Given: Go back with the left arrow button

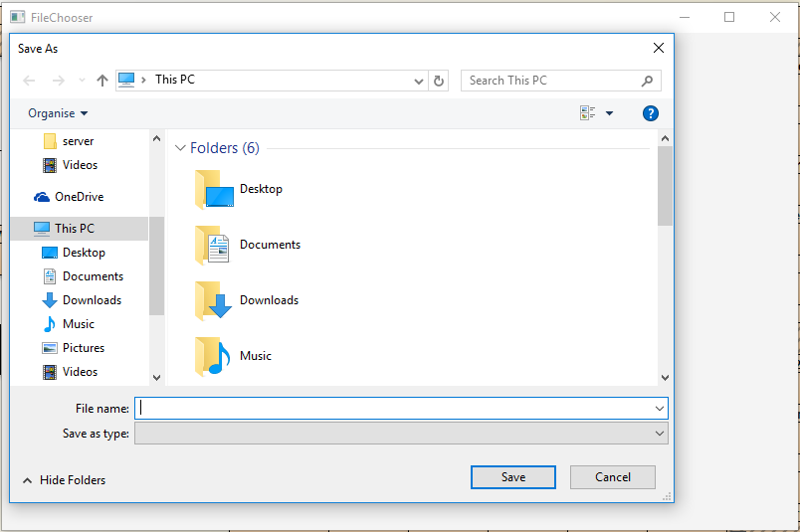Looking at the screenshot, I should click(x=30, y=81).
